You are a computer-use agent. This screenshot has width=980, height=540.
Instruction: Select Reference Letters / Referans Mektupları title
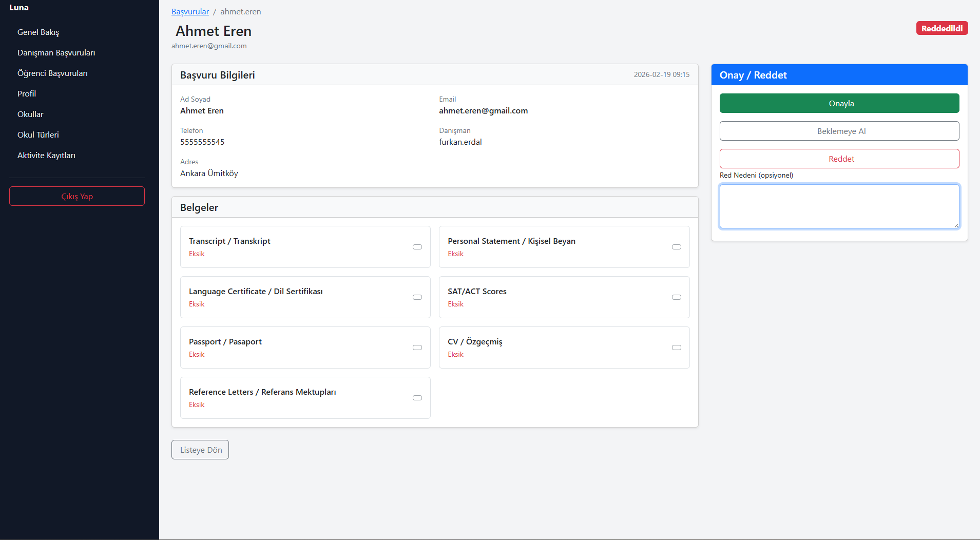pyautogui.click(x=262, y=392)
